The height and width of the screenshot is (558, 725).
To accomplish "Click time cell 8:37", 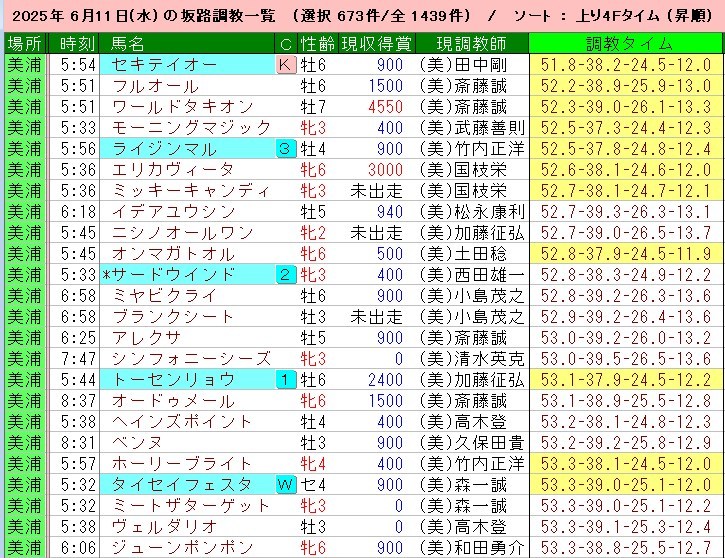I will (78, 401).
